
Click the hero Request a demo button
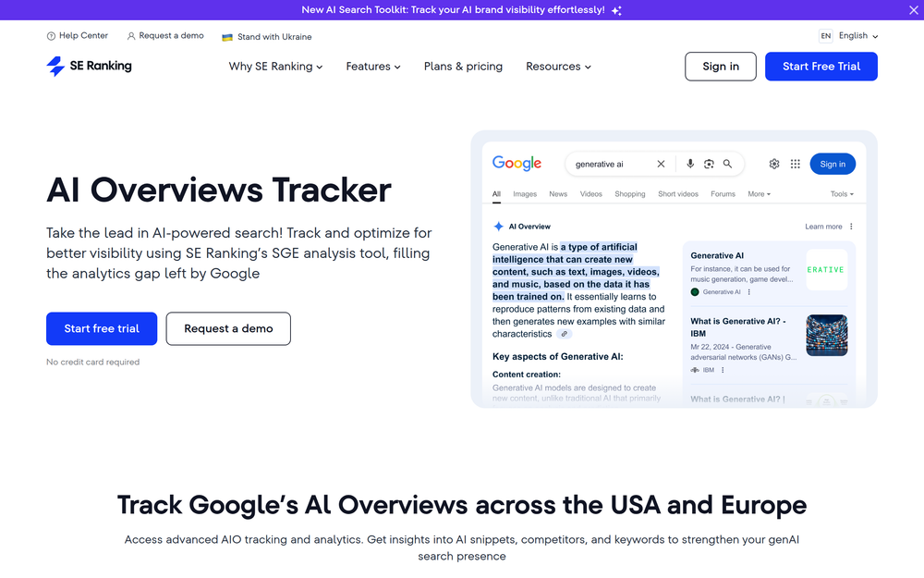tap(228, 328)
